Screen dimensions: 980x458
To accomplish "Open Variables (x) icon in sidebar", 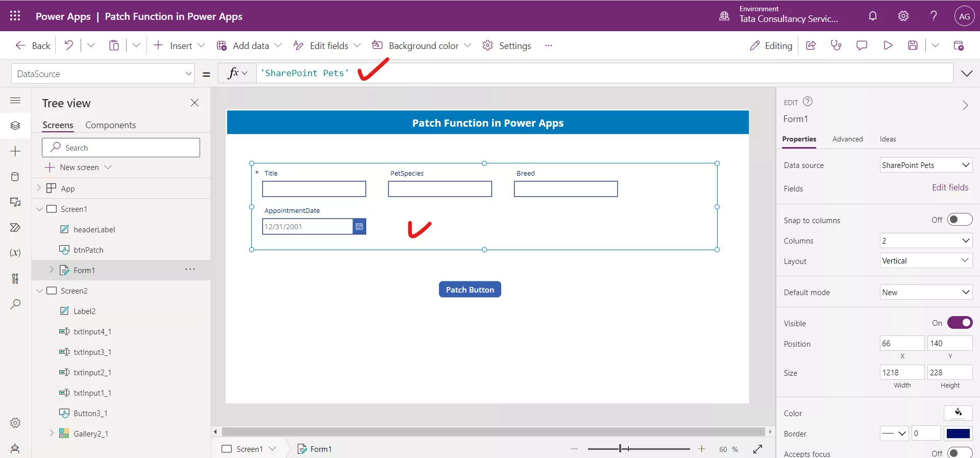I will [15, 253].
